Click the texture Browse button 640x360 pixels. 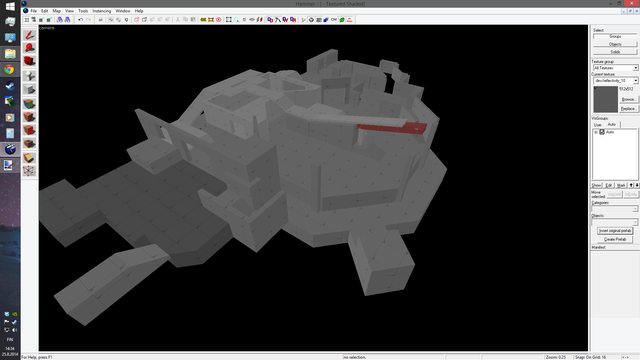tap(628, 100)
